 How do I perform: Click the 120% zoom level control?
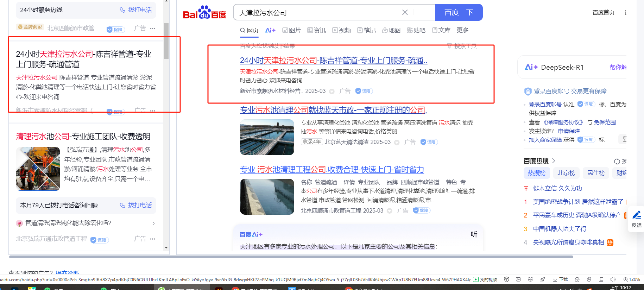click(x=632, y=279)
